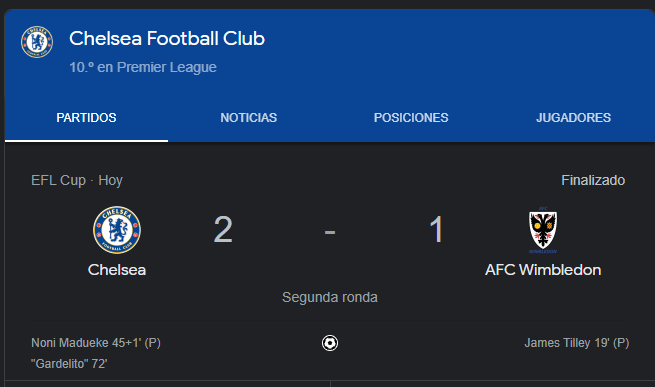This screenshot has width=655, height=387.
Task: Click the Segunda ronda label
Action: (x=330, y=298)
